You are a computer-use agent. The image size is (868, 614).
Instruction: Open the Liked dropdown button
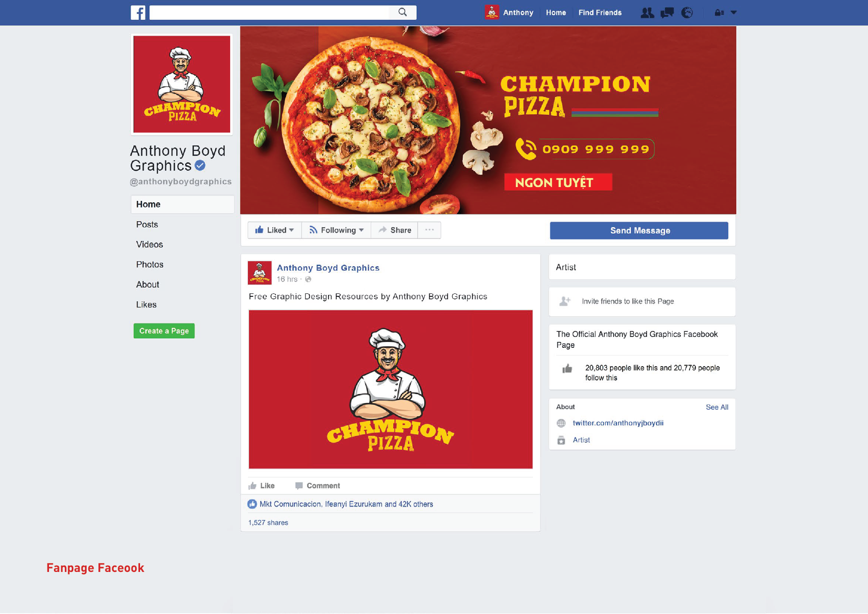tap(275, 230)
